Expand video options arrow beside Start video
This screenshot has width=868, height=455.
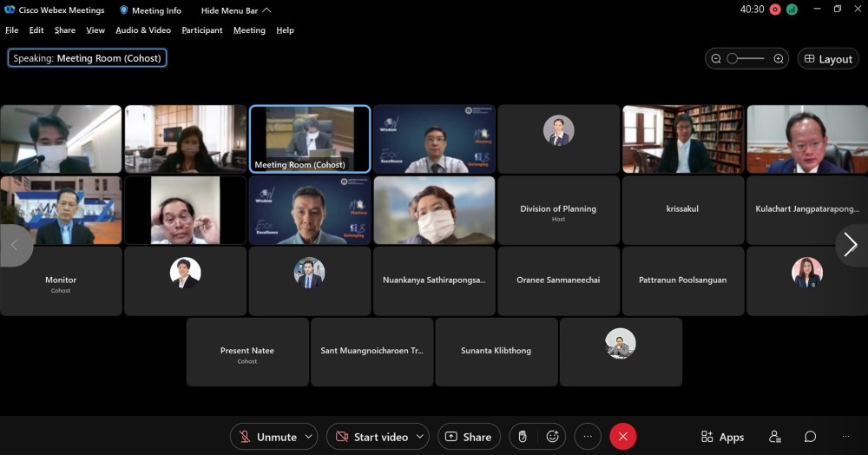click(421, 437)
